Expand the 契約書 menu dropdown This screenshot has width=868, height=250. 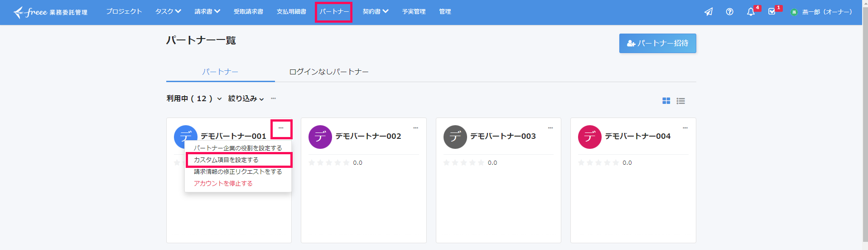(x=376, y=11)
